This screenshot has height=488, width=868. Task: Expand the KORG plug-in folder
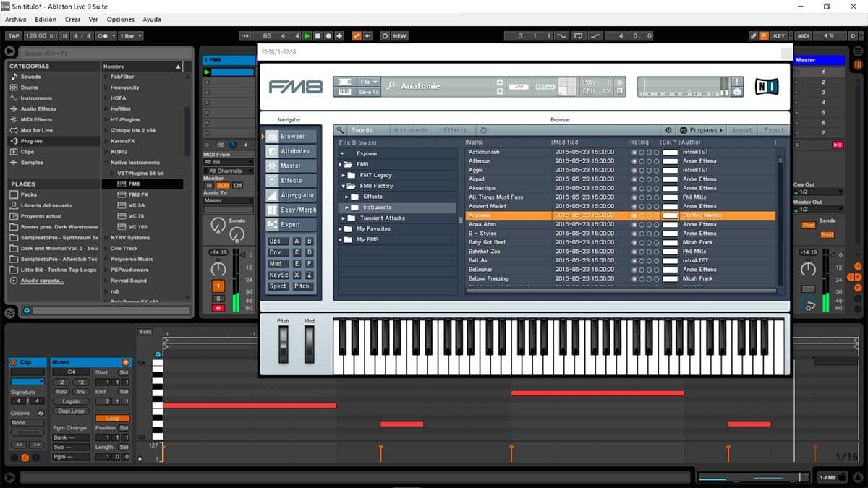[106, 152]
